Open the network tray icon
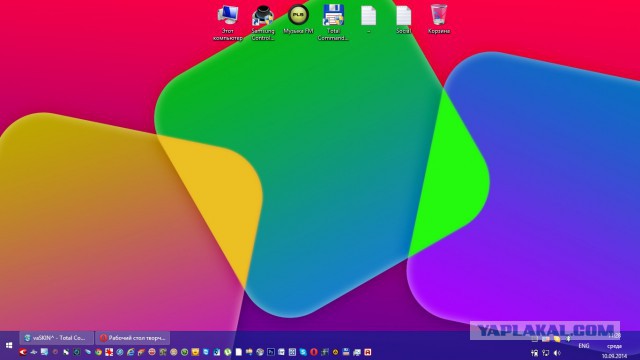The image size is (640, 360). [x=546, y=353]
